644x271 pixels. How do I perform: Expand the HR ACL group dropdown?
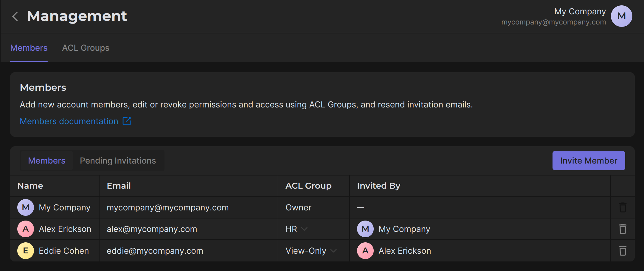pos(304,229)
